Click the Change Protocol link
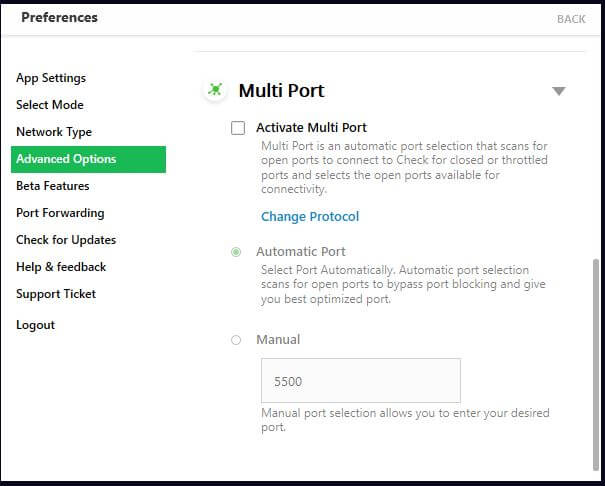 click(x=310, y=216)
